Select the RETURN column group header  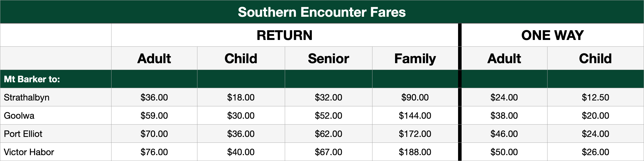click(x=284, y=35)
